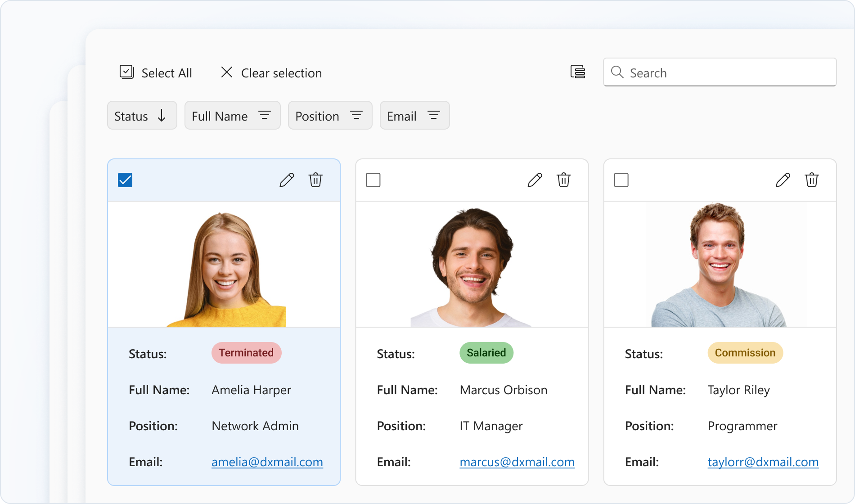Toggle the Status sort direction arrow
The height and width of the screenshot is (504, 855).
click(x=162, y=116)
